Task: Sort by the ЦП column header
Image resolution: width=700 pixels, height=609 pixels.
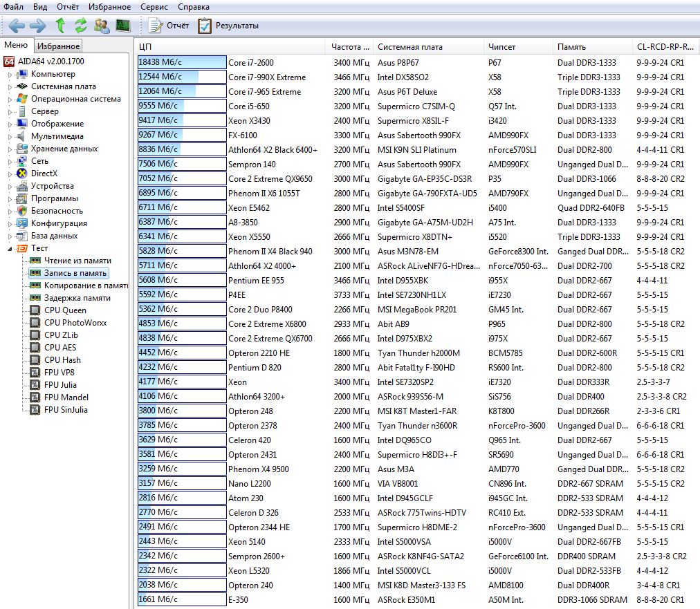Action: (x=230, y=47)
